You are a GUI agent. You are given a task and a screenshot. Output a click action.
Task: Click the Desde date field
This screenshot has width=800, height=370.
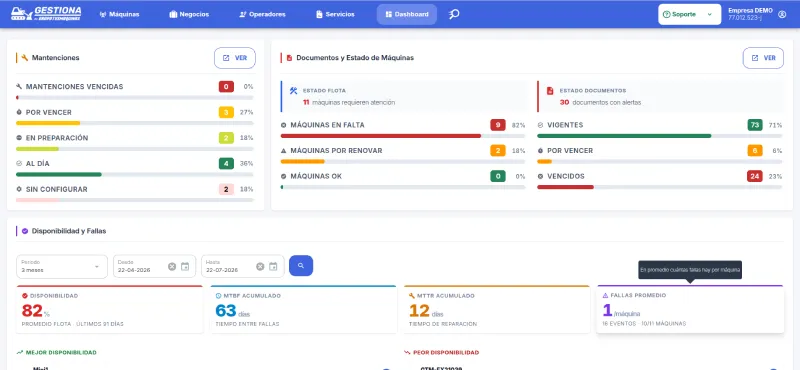(x=155, y=266)
